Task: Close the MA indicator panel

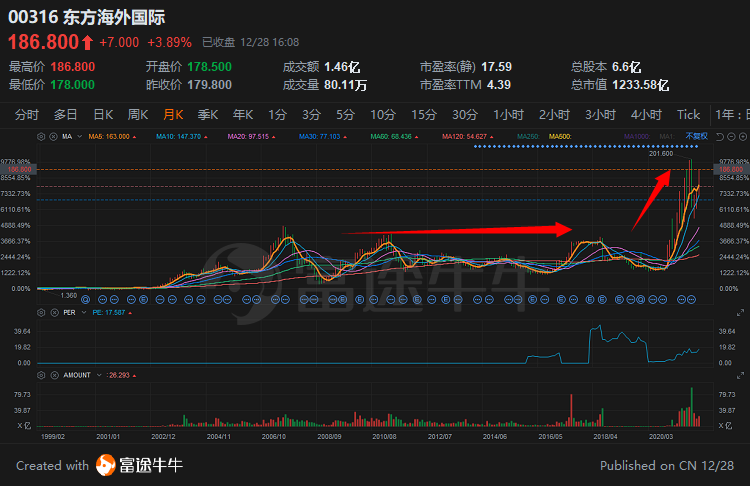Action: pos(52,135)
